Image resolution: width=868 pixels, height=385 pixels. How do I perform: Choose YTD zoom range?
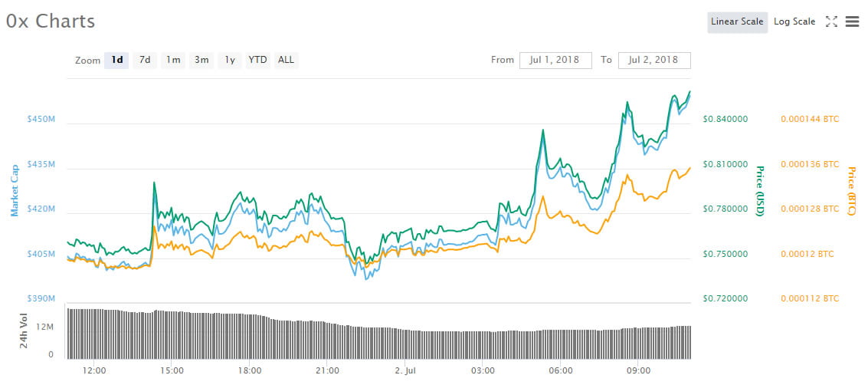click(257, 60)
